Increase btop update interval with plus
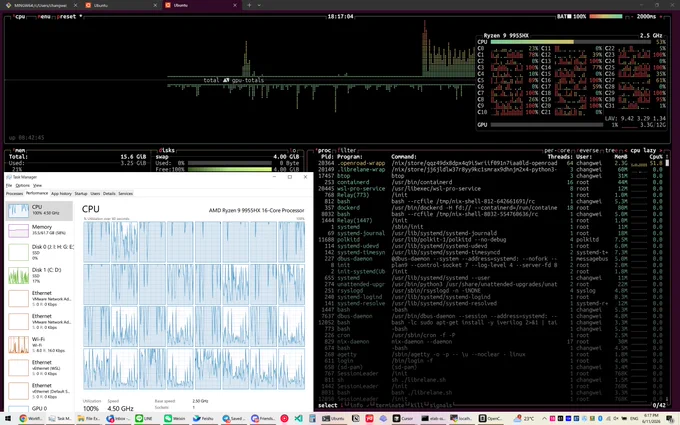This screenshot has width=680, height=425. tap(661, 16)
